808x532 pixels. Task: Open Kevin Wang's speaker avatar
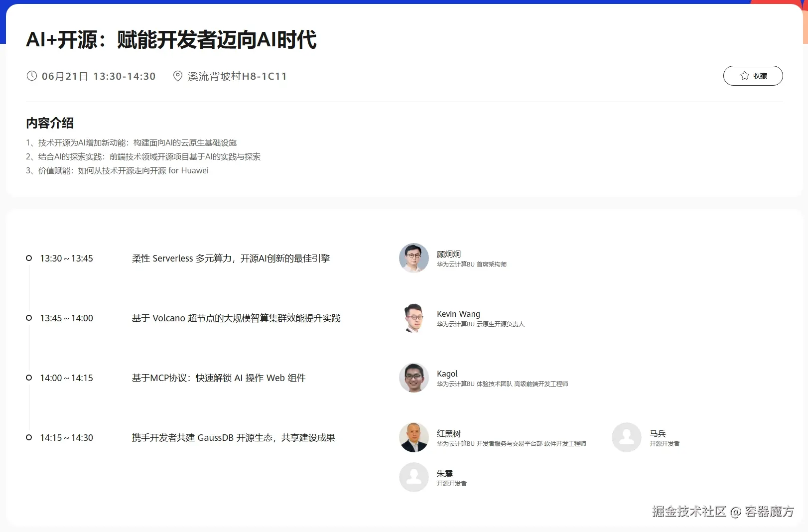tap(414, 318)
